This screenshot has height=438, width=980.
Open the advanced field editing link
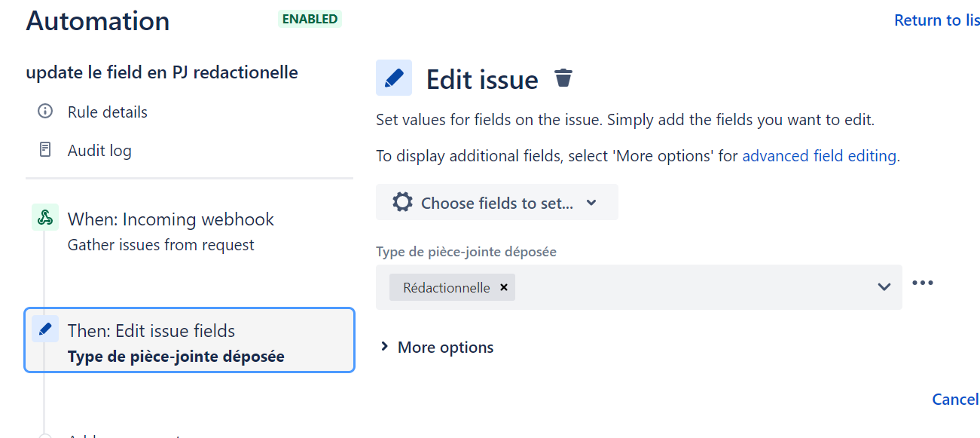[x=818, y=155]
